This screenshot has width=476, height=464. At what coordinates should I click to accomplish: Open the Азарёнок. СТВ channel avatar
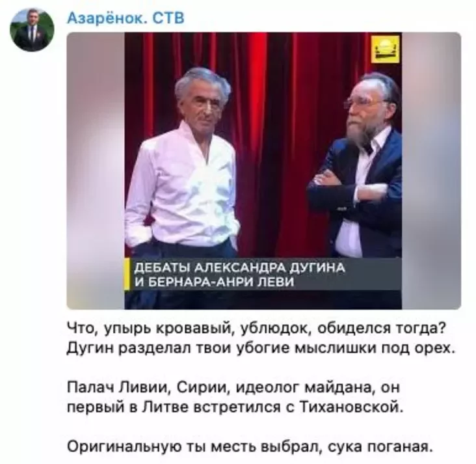click(x=32, y=30)
